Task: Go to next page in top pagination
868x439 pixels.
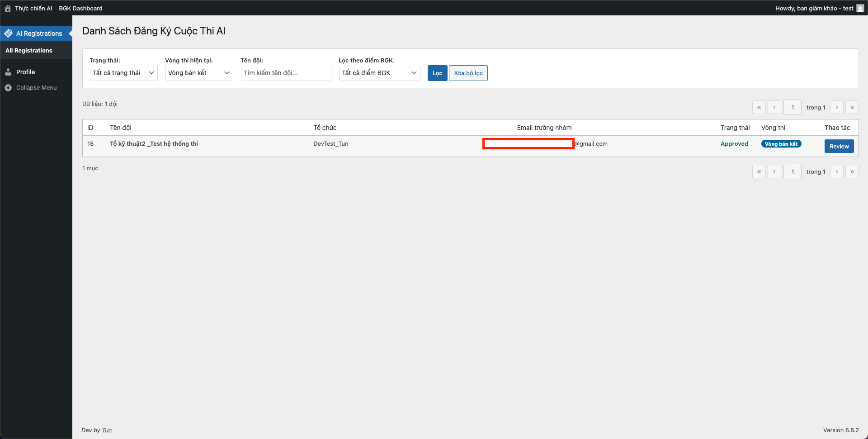Action: [836, 107]
